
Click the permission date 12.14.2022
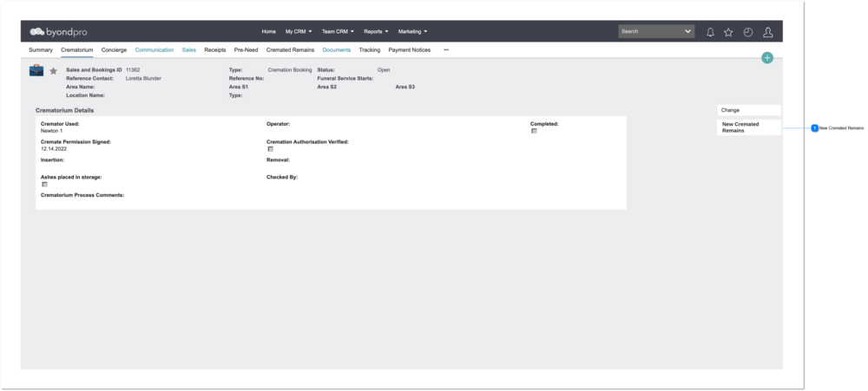[54, 149]
